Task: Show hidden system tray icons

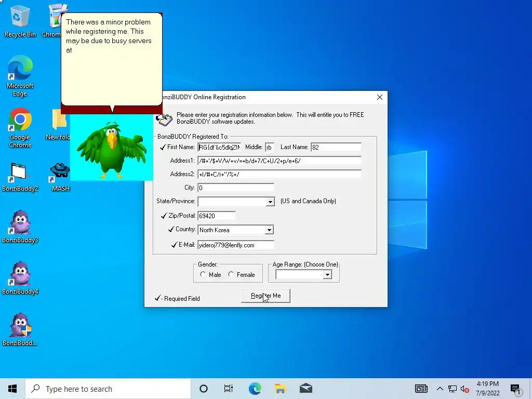Action: pos(440,389)
